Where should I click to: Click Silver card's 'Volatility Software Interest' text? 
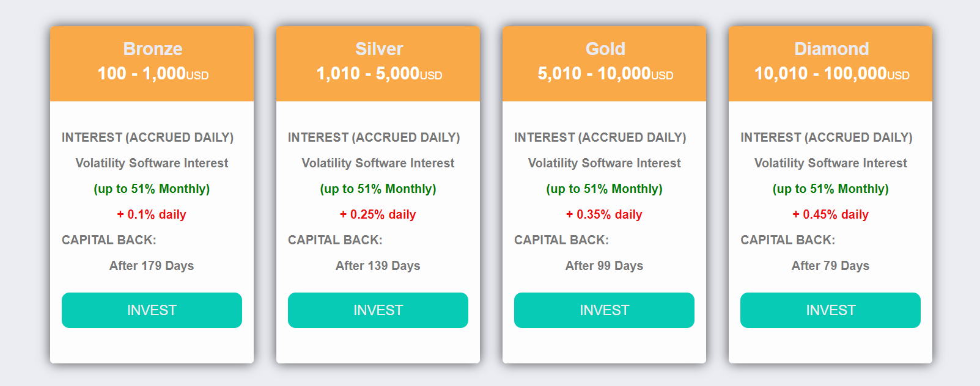coord(378,163)
